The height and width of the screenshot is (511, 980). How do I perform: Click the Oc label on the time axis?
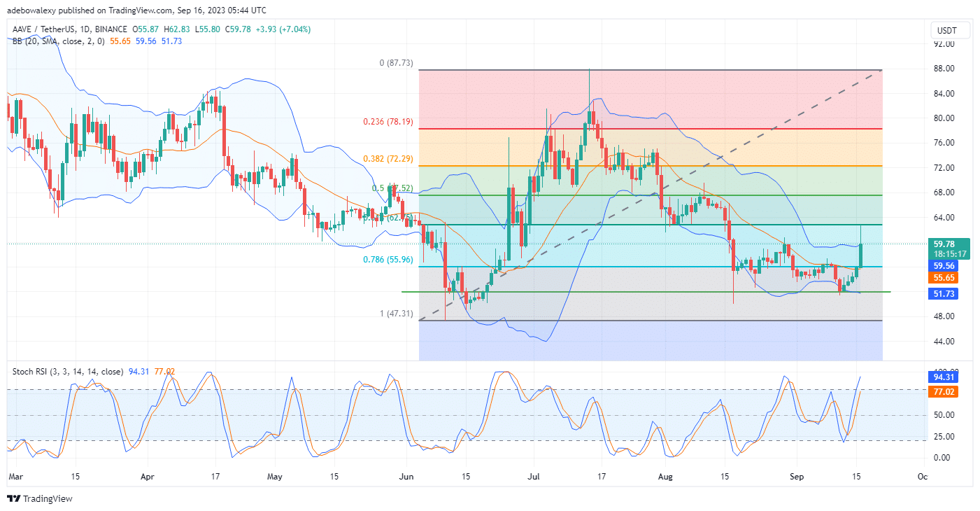click(x=922, y=475)
